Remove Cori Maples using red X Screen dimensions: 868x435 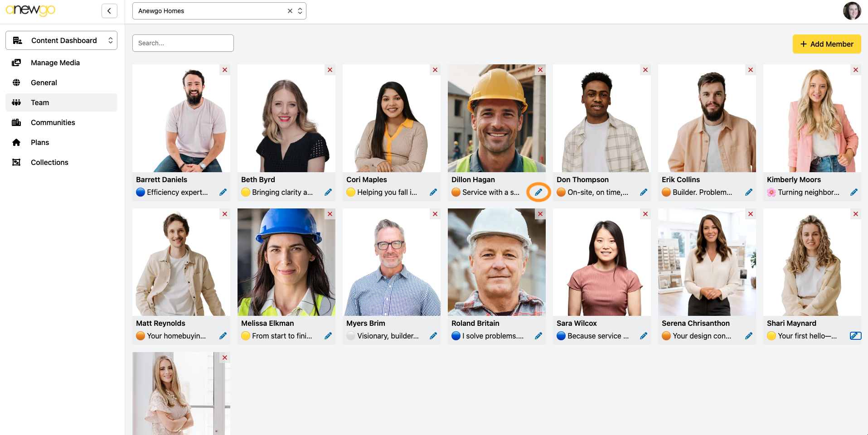[x=435, y=70]
